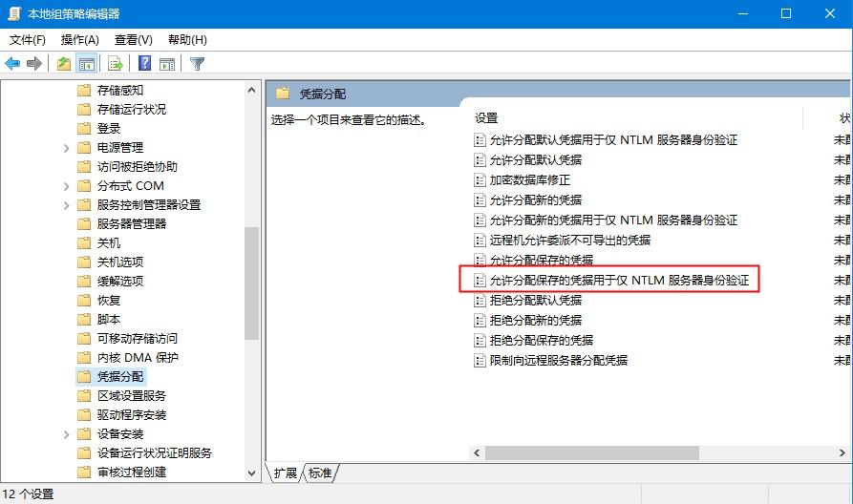The height and width of the screenshot is (504, 853).
Task: Toggle the action pane toolbar icon
Action: point(167,64)
